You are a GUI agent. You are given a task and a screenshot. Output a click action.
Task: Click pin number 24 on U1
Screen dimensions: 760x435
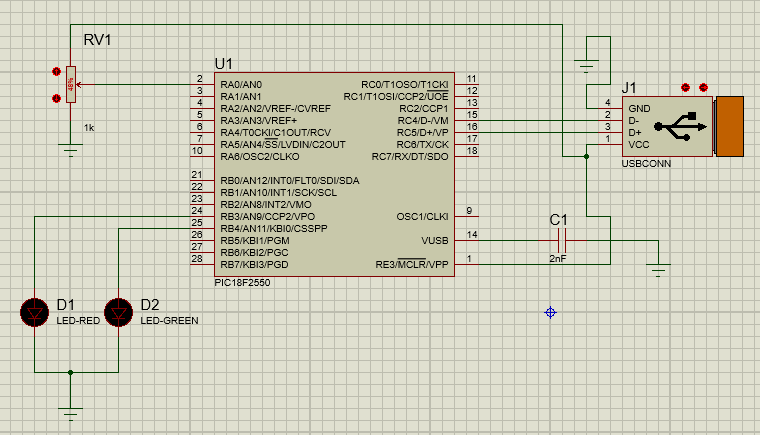coord(197,211)
